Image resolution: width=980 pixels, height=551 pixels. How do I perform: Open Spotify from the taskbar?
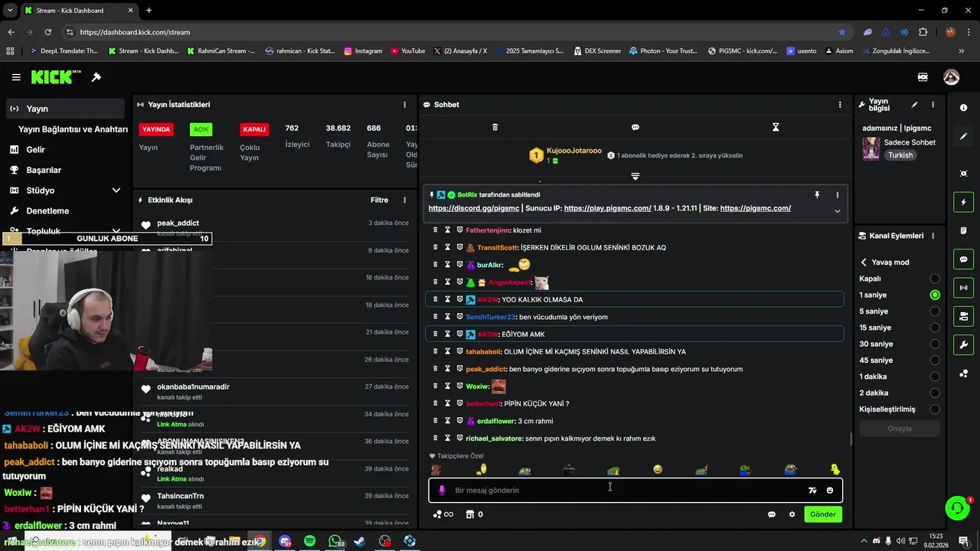309,541
